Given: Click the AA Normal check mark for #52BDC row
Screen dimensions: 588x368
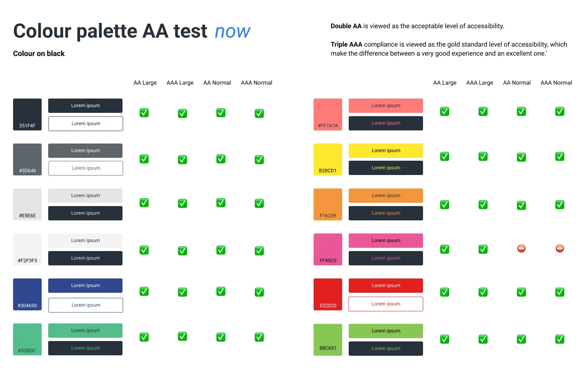Looking at the screenshot, I should tap(221, 337).
